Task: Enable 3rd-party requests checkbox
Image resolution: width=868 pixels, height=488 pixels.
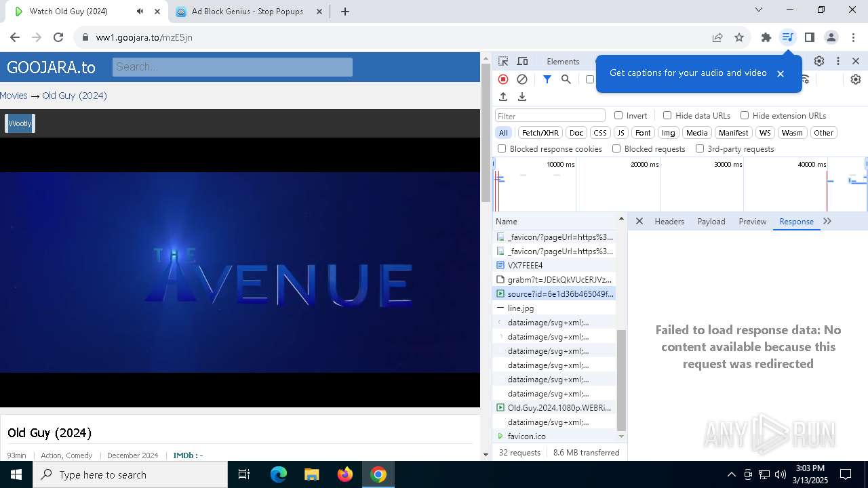Action: pyautogui.click(x=700, y=148)
